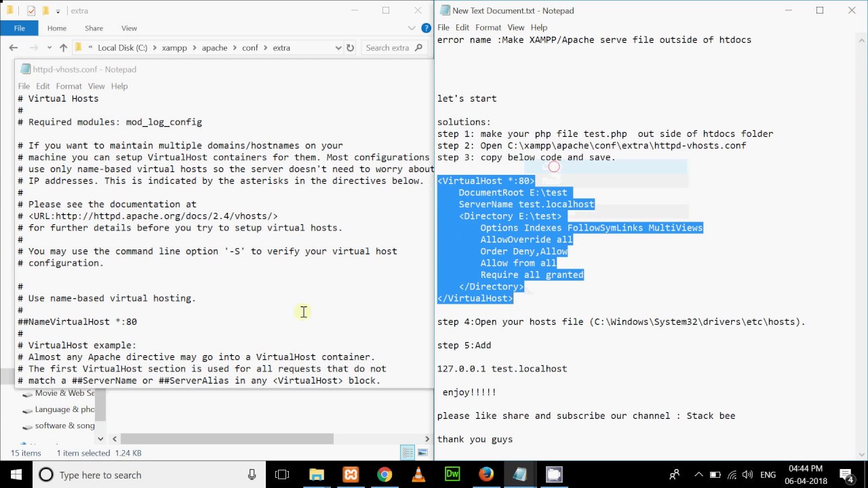Open File menu in New Text Document Notepad
This screenshot has width=868, height=488.
[x=443, y=27]
